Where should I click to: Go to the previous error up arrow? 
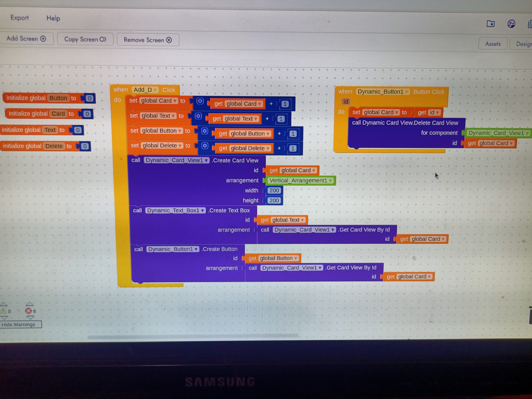(30, 304)
